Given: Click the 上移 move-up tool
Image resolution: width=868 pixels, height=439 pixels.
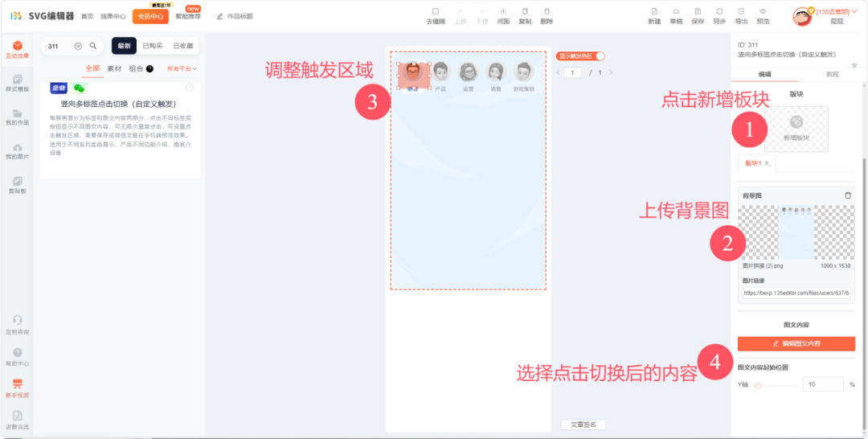Looking at the screenshot, I should [460, 16].
